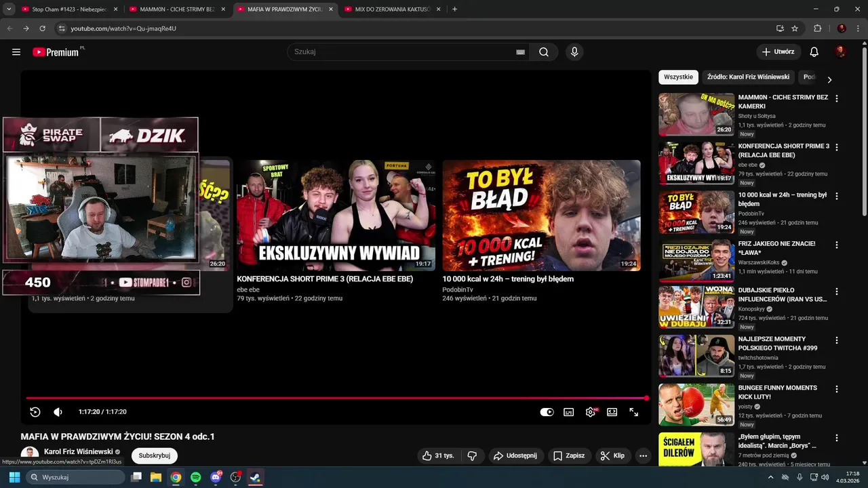Image resolution: width=868 pixels, height=488 pixels.
Task: Open YouTube notifications bell
Action: click(814, 52)
